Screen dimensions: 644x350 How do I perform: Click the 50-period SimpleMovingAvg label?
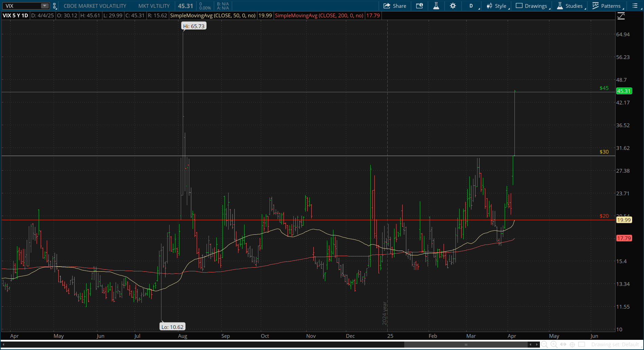pyautogui.click(x=213, y=16)
